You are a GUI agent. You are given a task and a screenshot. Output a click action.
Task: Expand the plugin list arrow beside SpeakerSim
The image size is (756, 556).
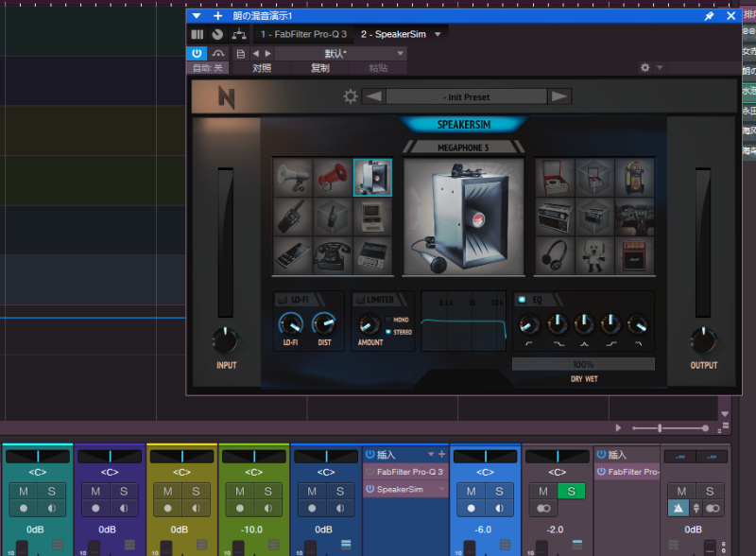[438, 35]
